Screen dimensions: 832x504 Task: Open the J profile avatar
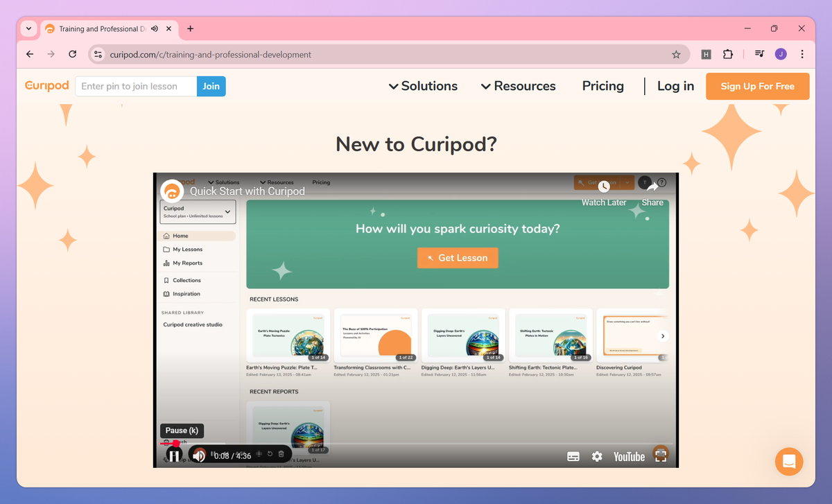(781, 54)
